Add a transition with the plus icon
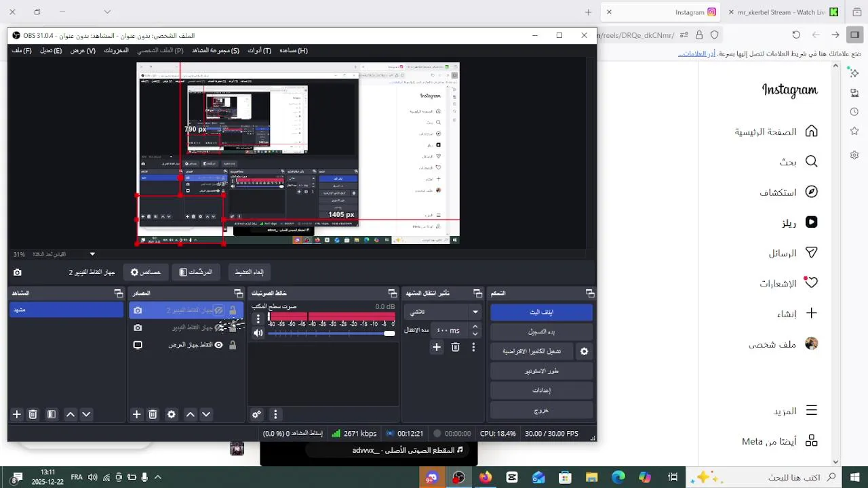868x488 pixels. pyautogui.click(x=437, y=347)
